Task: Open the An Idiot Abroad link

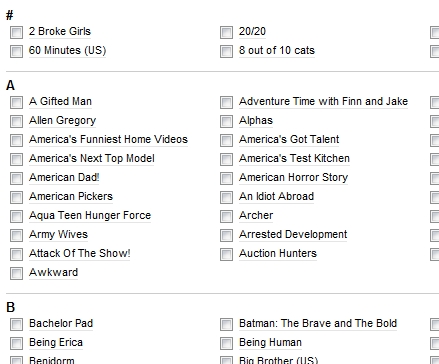Action: [x=276, y=196]
